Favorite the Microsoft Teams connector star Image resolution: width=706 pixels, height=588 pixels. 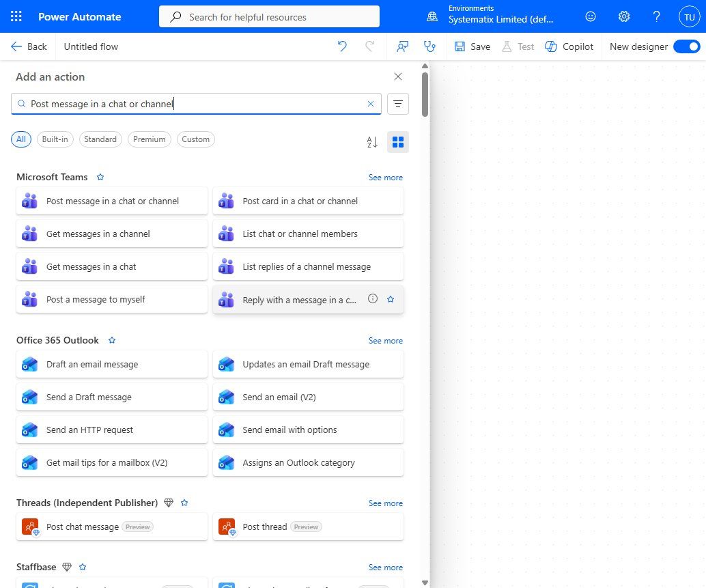coord(100,177)
